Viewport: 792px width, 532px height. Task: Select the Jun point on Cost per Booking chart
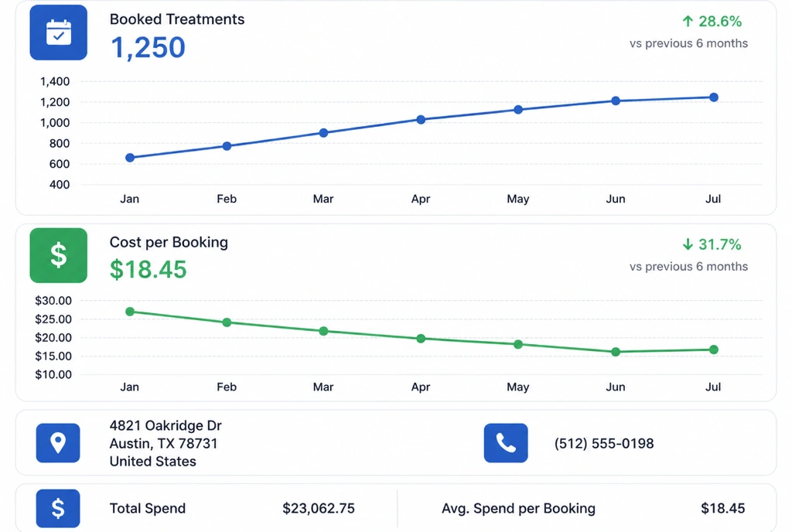coord(615,352)
